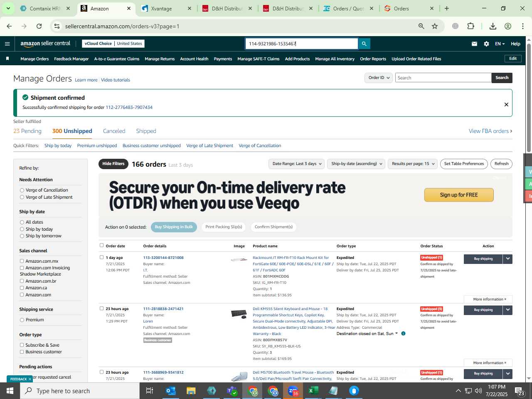Open the Results per page: 15 dropdown
Image resolution: width=532 pixels, height=399 pixels.
(x=413, y=164)
